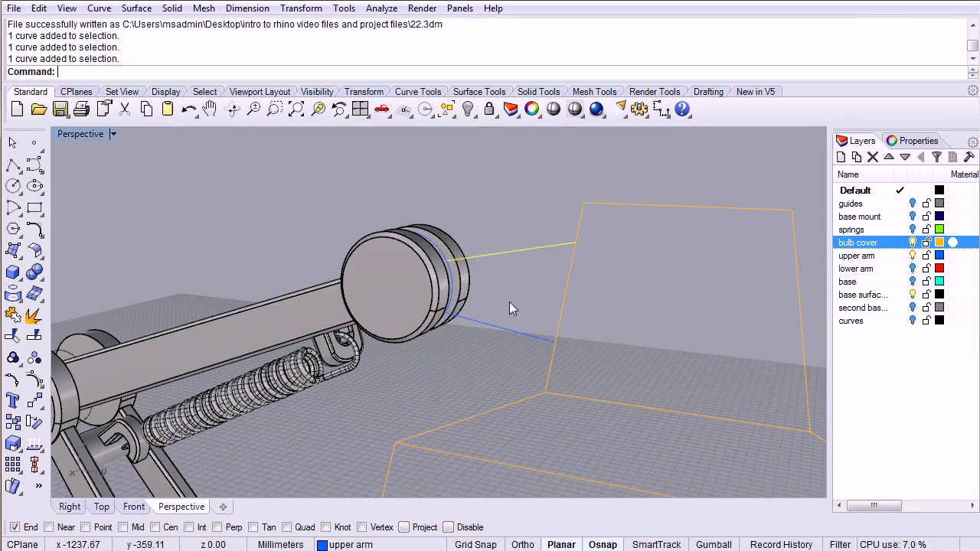The width and height of the screenshot is (980, 551).
Task: Switch to the Front viewport tab
Action: tap(134, 507)
